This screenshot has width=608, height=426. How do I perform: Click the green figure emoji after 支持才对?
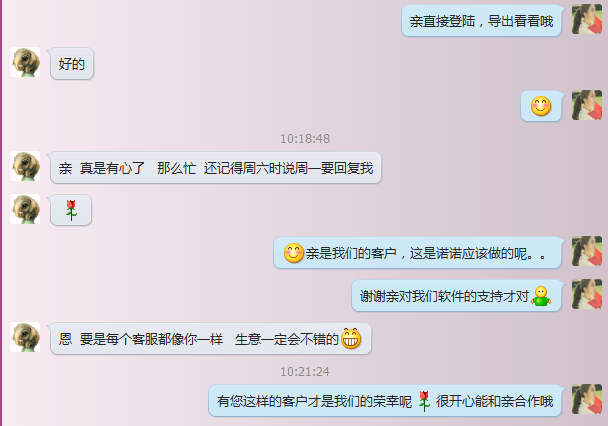click(541, 296)
